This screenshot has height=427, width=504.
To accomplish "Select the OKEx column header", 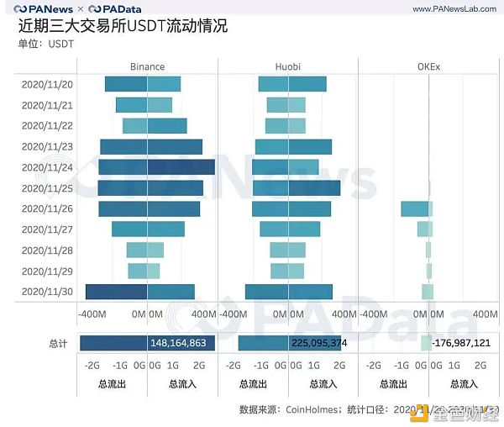I will pos(428,66).
